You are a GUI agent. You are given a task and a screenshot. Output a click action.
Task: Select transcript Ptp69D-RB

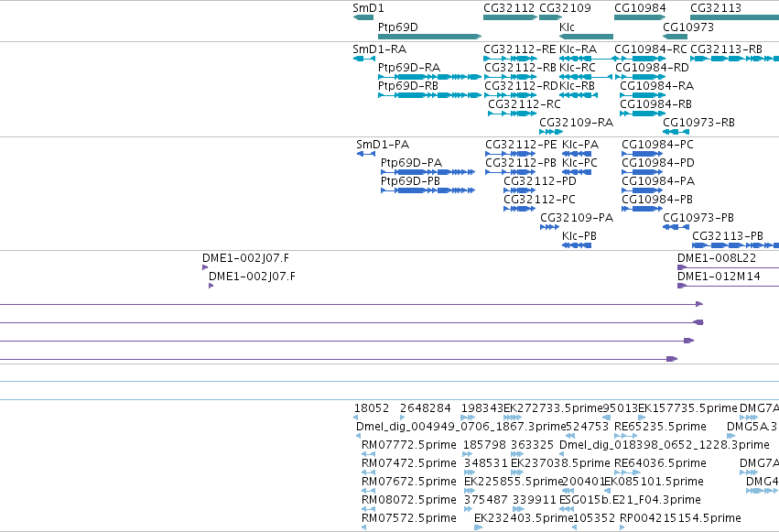pyautogui.click(x=429, y=95)
